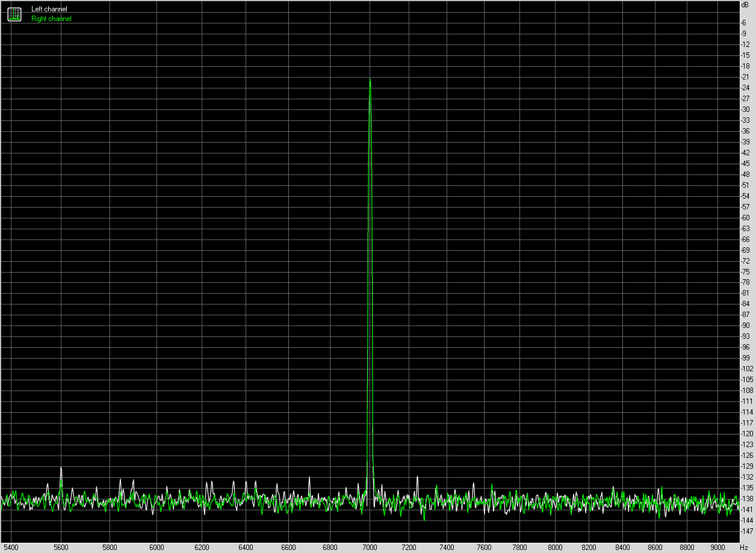Click the 6400 frequency axis label
The height and width of the screenshot is (553, 756).
point(246,547)
